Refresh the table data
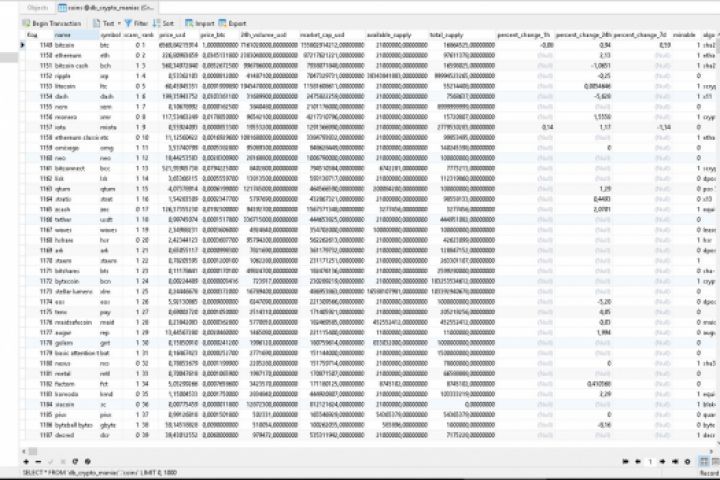This screenshot has width=720, height=480. point(75,462)
